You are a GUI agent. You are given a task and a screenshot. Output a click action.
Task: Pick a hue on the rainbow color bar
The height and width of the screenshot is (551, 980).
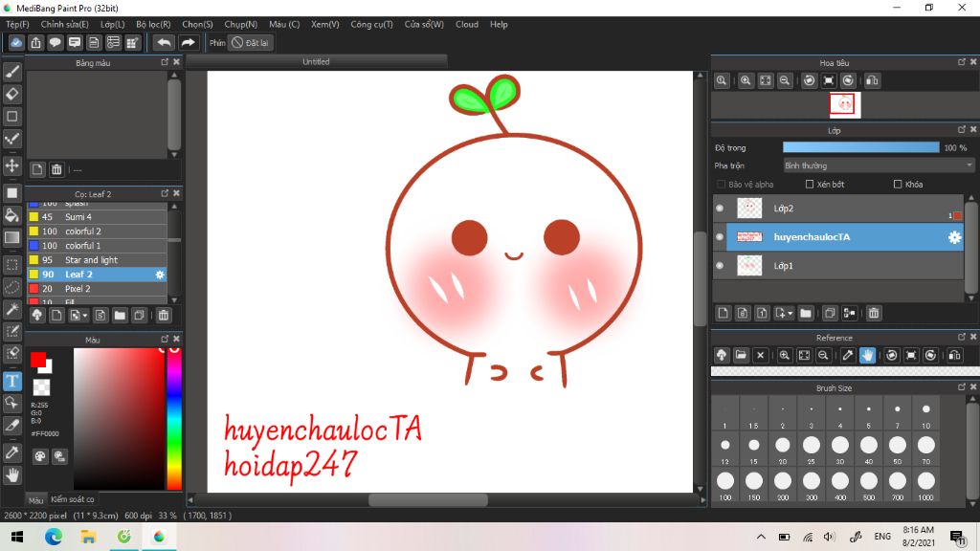[174, 419]
